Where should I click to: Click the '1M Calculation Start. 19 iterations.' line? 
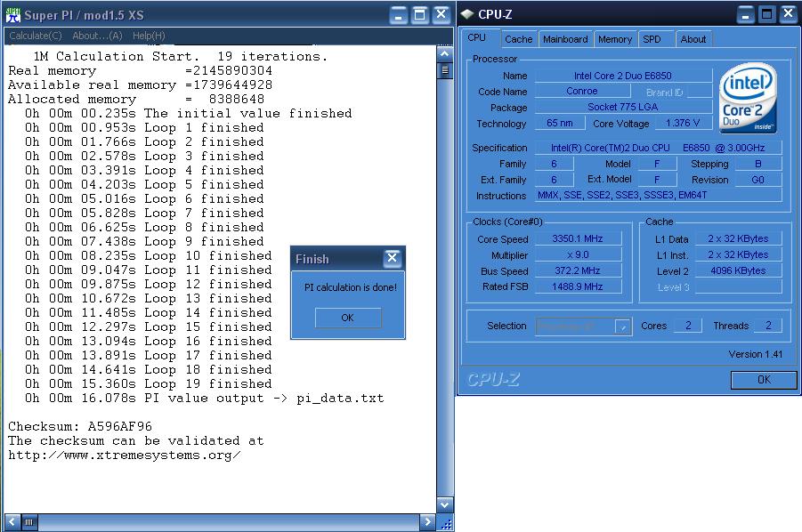pyautogui.click(x=181, y=56)
